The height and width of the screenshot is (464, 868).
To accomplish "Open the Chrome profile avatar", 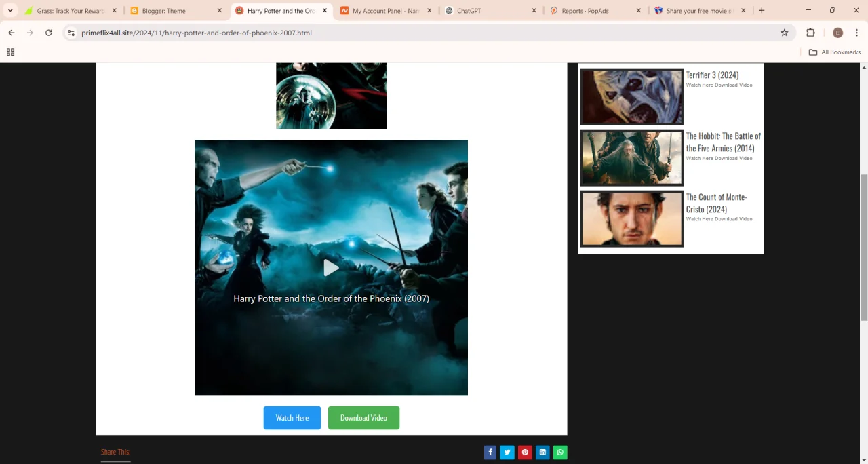I will pos(837,33).
